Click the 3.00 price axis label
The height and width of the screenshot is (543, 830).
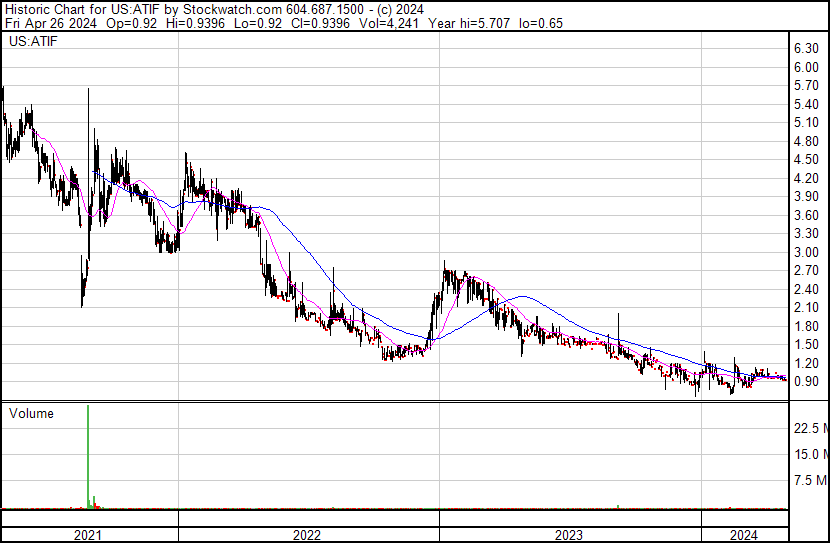[x=806, y=252]
